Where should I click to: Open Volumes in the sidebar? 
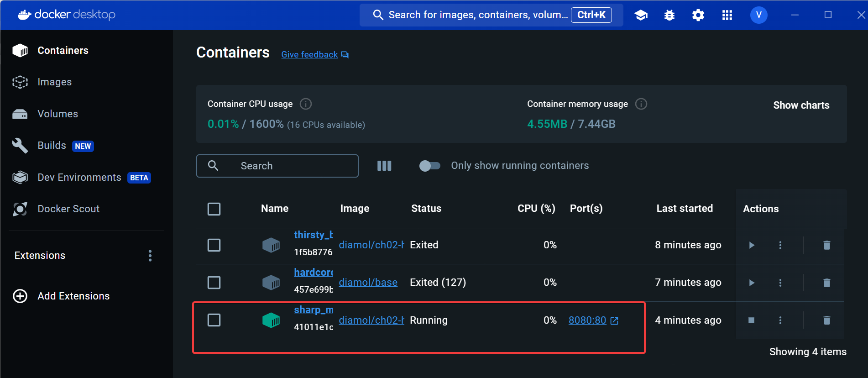58,114
